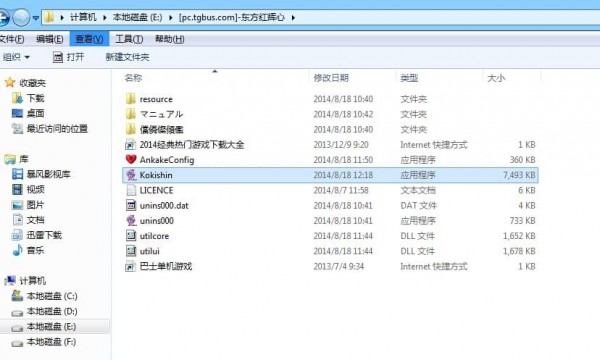Click the size 7,493 KB
The image size is (600, 360).
tap(519, 175)
